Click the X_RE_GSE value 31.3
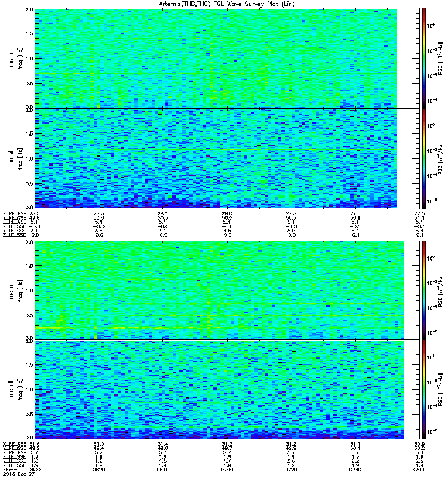This screenshot has width=448, height=478. coord(227,444)
